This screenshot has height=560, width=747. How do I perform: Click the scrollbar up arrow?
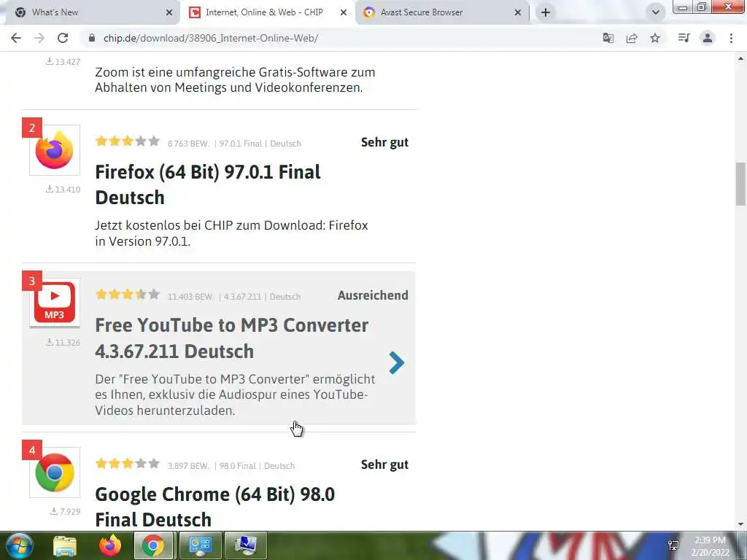point(740,58)
